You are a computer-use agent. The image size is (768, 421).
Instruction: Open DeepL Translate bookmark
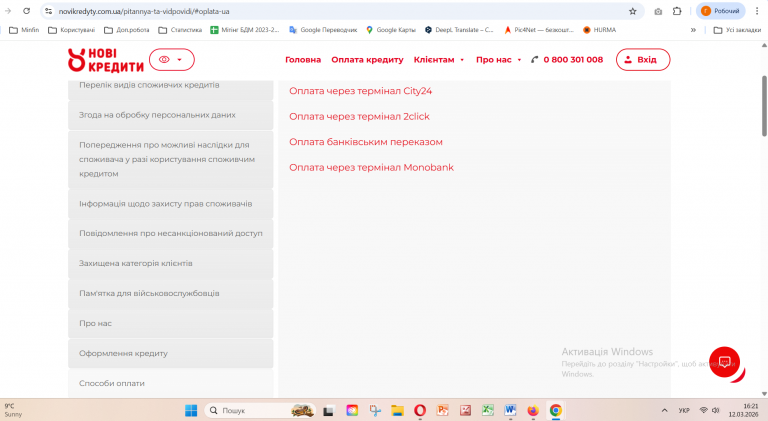click(458, 30)
